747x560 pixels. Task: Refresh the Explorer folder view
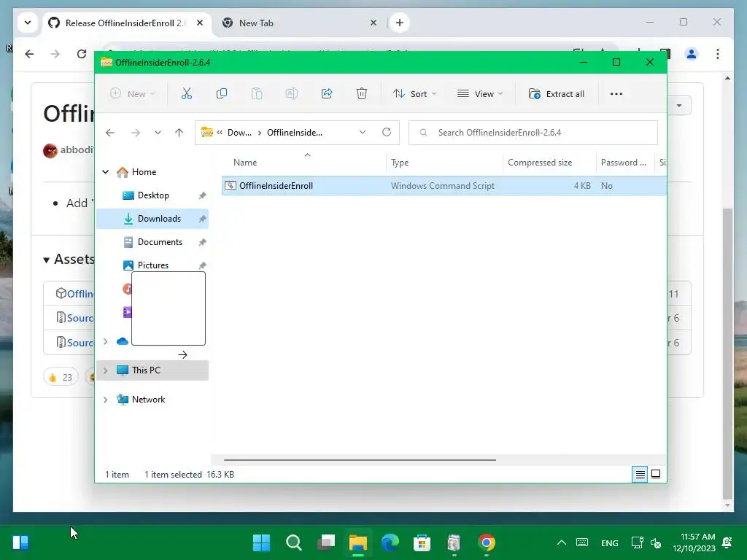(x=387, y=133)
